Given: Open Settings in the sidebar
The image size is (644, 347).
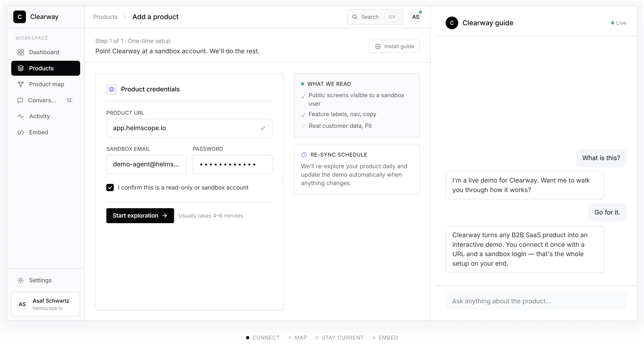Looking at the screenshot, I should pos(46,280).
